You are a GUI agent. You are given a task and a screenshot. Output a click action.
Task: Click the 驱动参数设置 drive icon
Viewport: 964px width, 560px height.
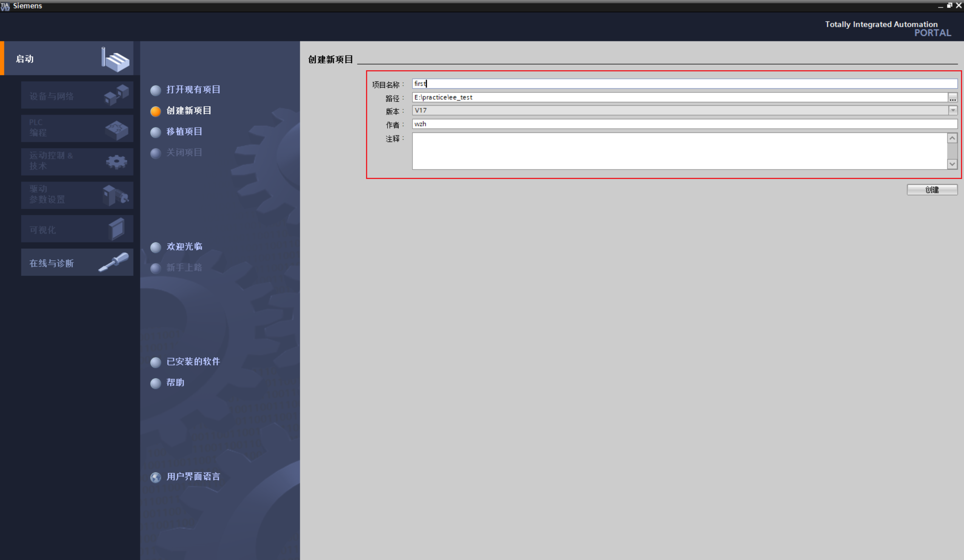tap(116, 195)
